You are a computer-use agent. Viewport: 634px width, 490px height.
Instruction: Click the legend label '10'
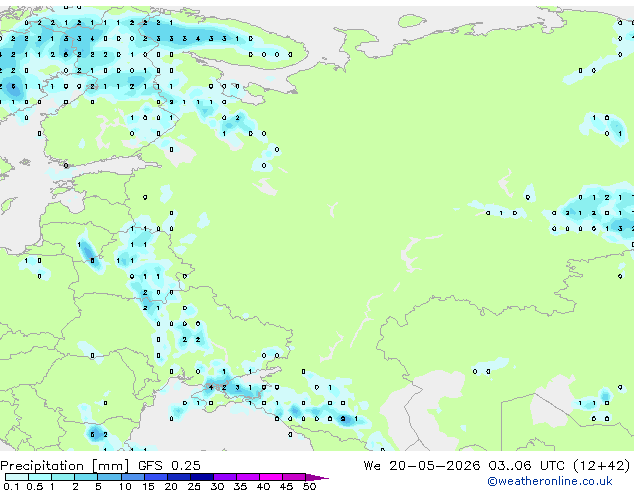click(125, 486)
